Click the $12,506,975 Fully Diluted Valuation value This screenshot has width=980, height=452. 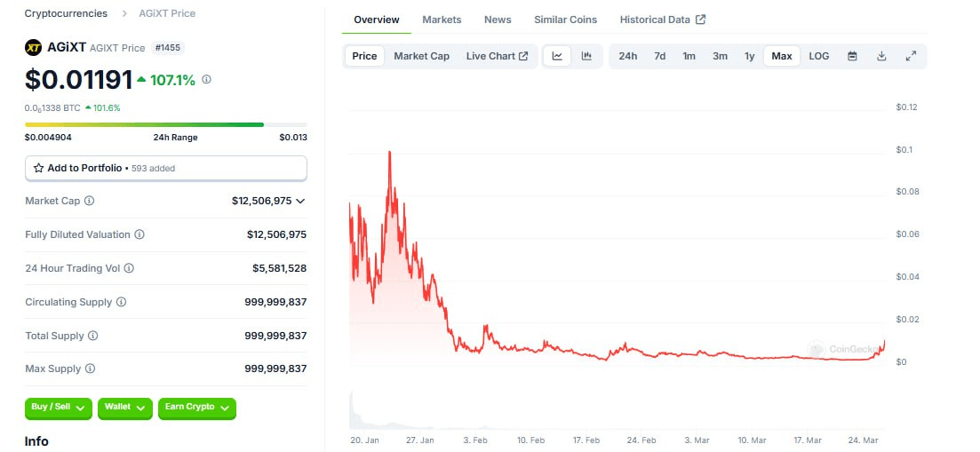[277, 234]
